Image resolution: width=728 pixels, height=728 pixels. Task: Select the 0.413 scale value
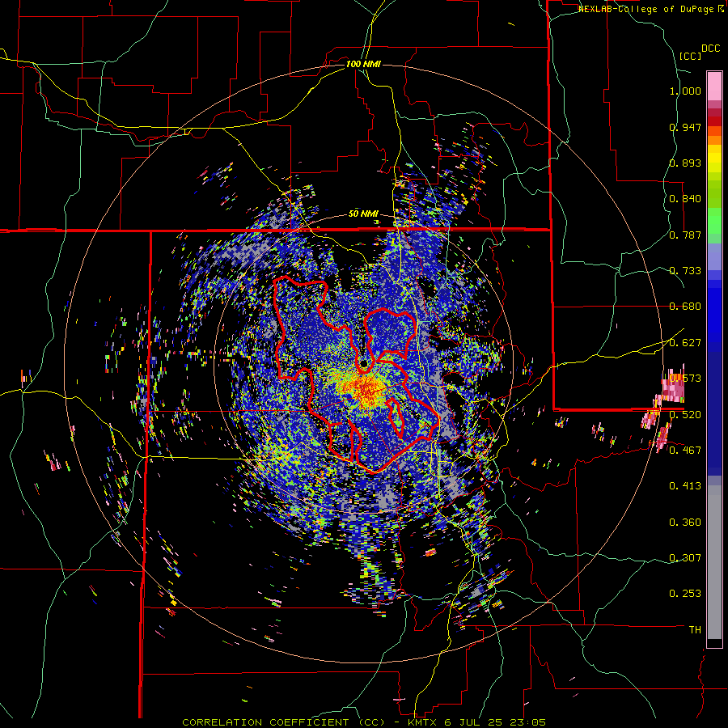click(x=685, y=486)
